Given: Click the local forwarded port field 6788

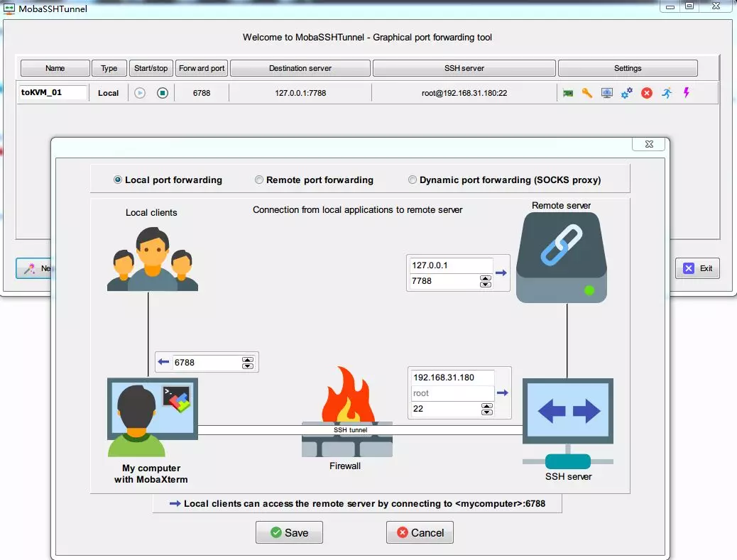Looking at the screenshot, I should 207,362.
